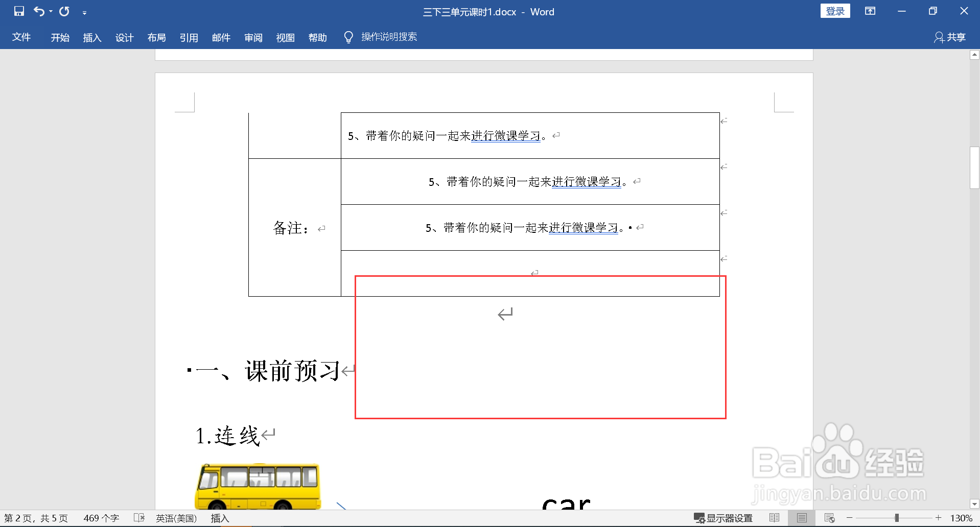Click the 登录 sign-in button
Image resolution: width=980 pixels, height=527 pixels.
835,11
